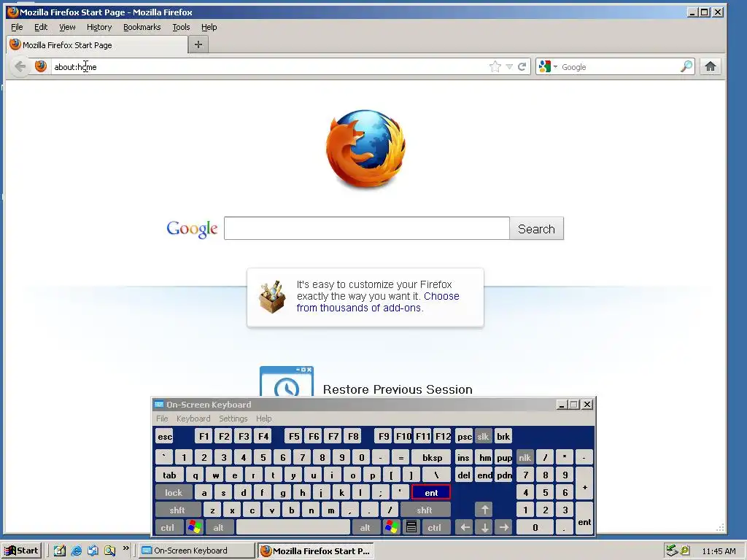
Task: Toggle the right shft key
Action: (x=425, y=510)
